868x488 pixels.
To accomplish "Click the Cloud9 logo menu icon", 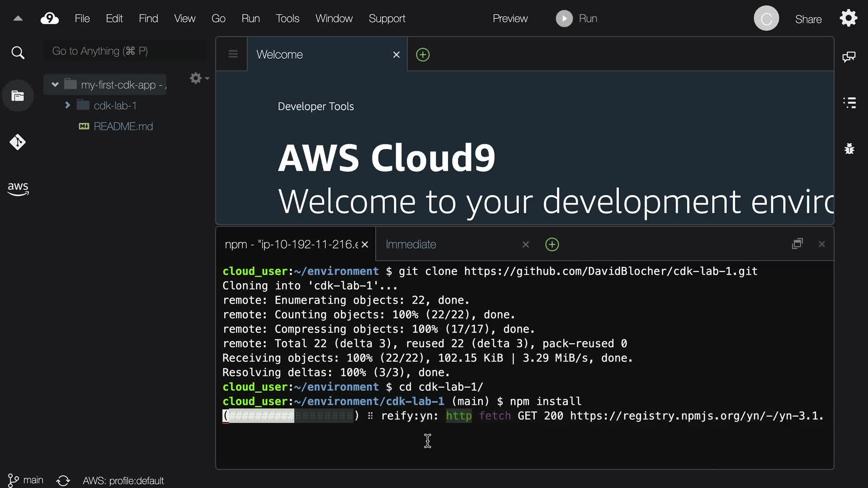I will (x=50, y=19).
